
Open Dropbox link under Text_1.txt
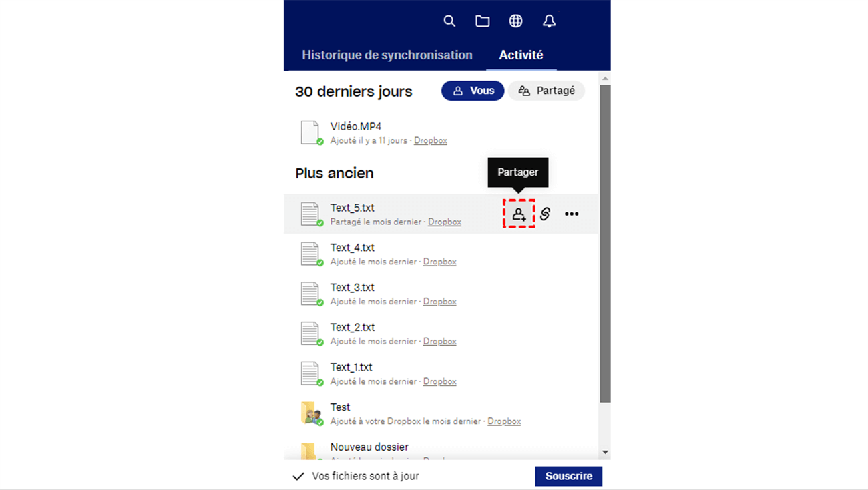pyautogui.click(x=440, y=381)
